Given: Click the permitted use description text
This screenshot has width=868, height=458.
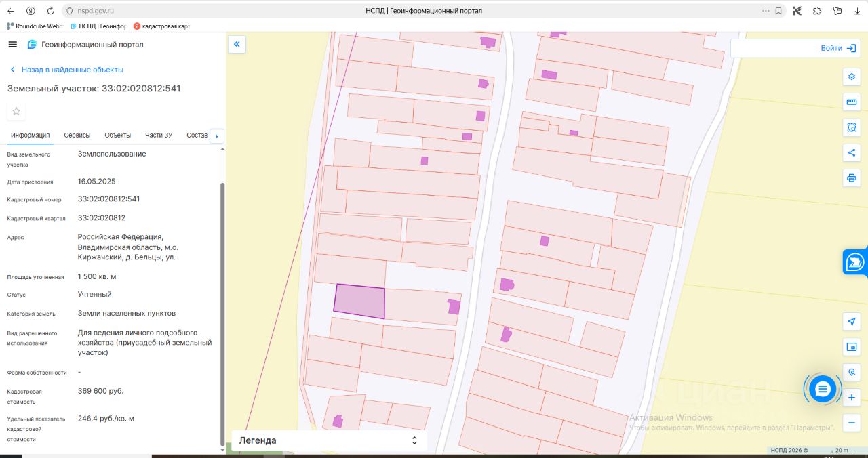Looking at the screenshot, I should (144, 343).
